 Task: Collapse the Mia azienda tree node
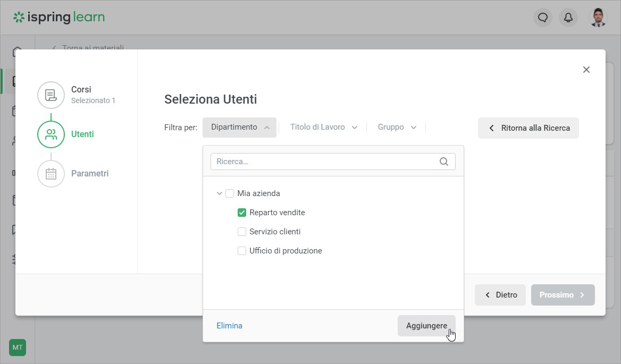pyautogui.click(x=219, y=193)
